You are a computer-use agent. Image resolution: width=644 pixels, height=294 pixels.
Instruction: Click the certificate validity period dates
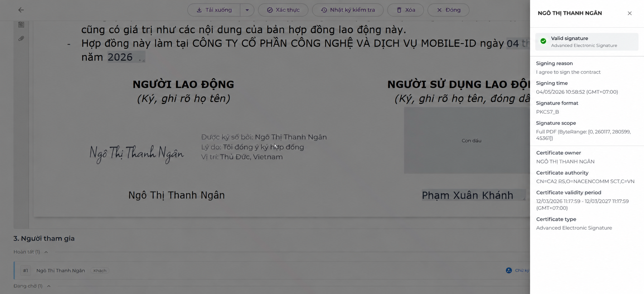pos(583,205)
